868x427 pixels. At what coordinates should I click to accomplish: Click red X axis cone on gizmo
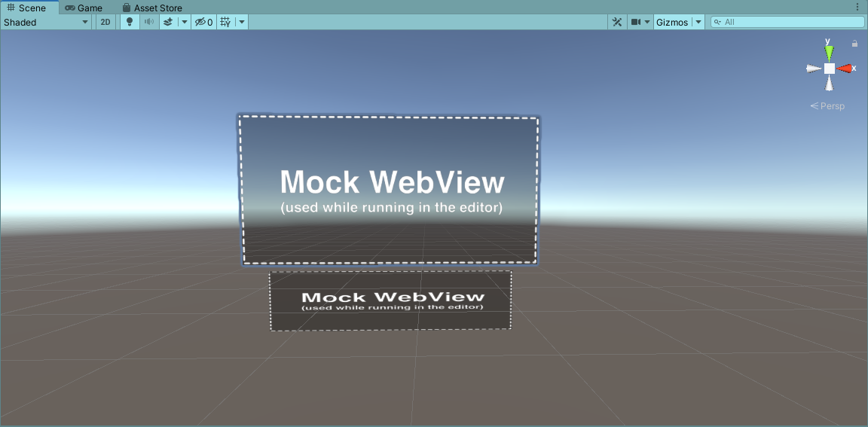pyautogui.click(x=845, y=68)
